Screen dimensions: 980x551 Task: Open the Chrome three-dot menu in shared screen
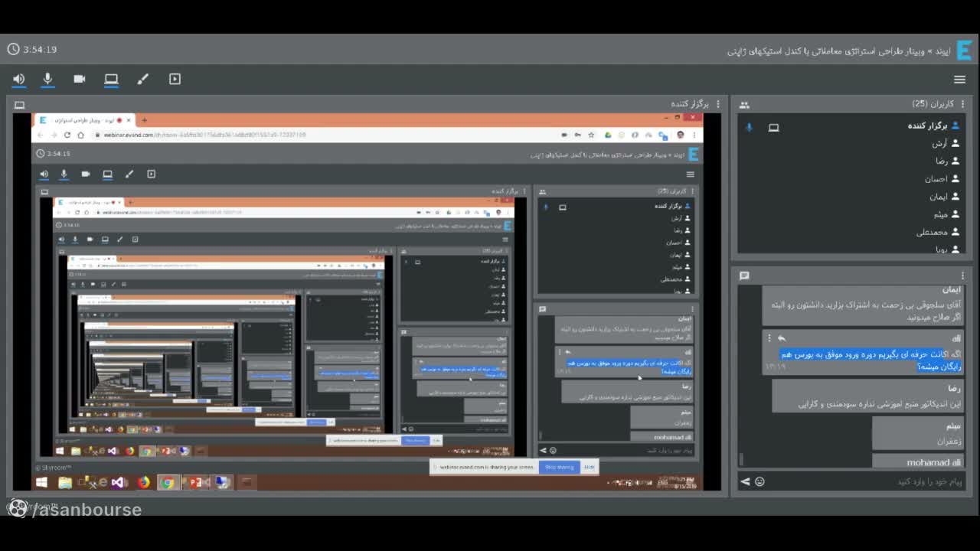pyautogui.click(x=694, y=135)
